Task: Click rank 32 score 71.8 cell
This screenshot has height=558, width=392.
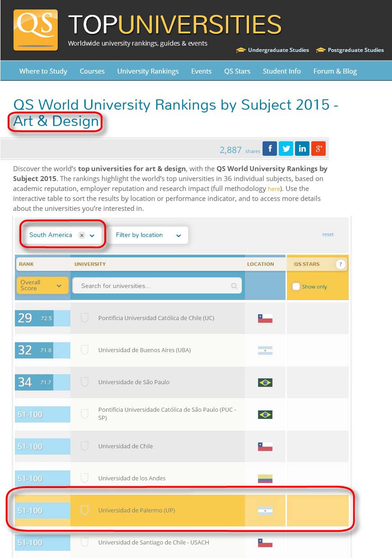Action: tap(42, 350)
